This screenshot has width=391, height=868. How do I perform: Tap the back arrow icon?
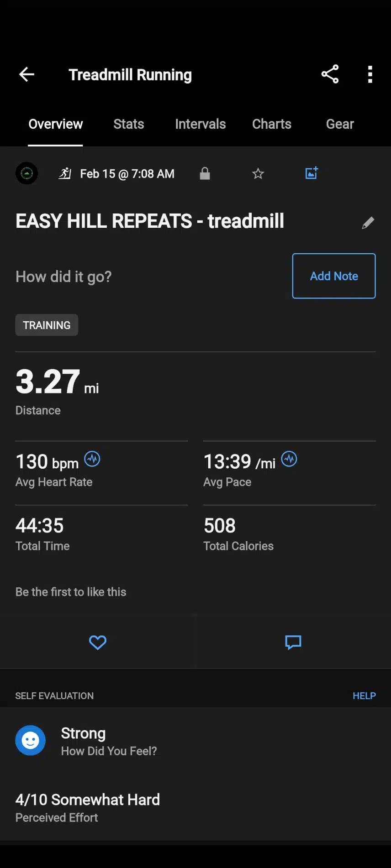pyautogui.click(x=26, y=74)
